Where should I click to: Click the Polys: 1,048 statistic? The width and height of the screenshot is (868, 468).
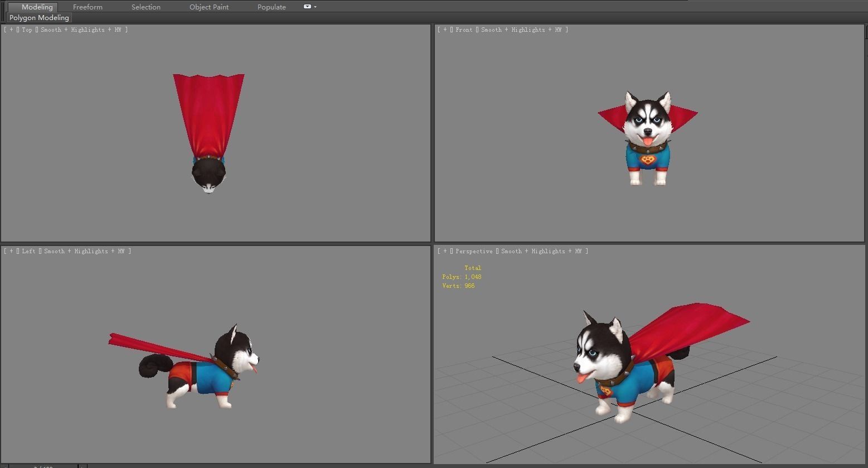462,277
